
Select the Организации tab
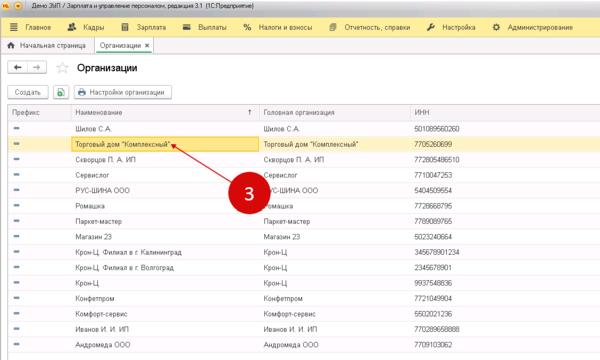tap(120, 46)
